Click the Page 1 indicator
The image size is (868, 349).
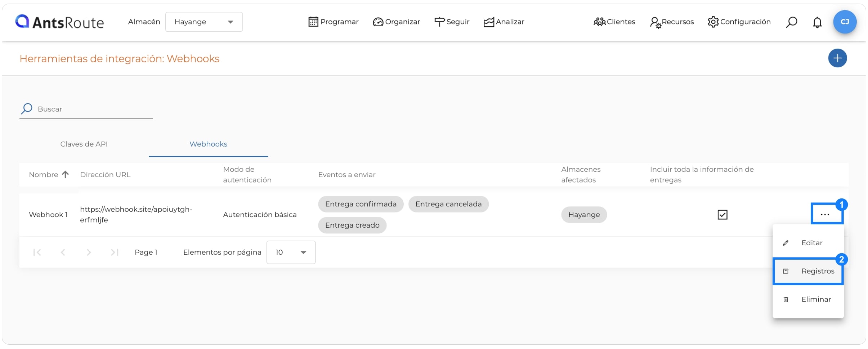click(x=146, y=252)
